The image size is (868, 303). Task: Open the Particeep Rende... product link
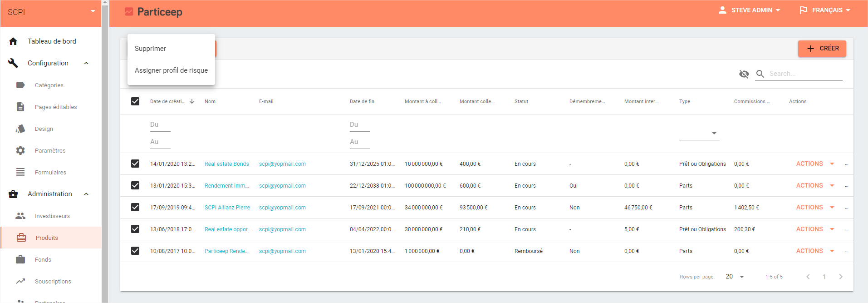[x=226, y=251]
